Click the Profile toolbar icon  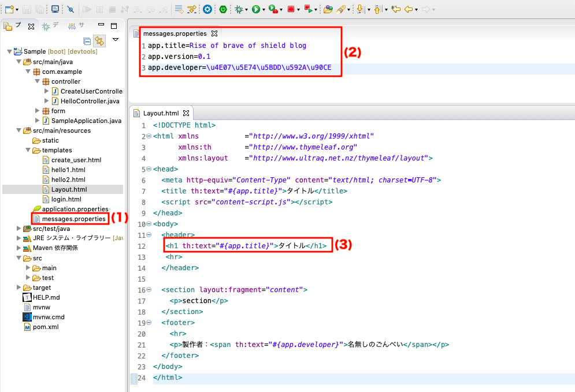tap(272, 9)
